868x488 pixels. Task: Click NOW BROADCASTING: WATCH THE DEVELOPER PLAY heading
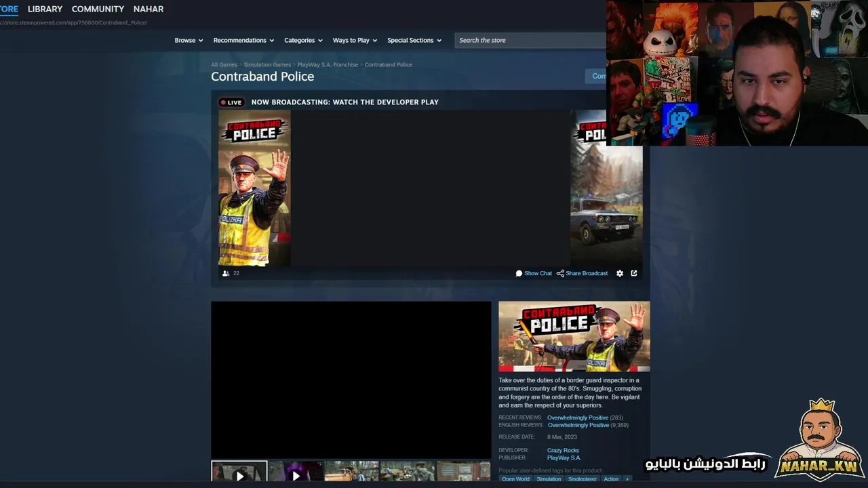click(x=345, y=102)
